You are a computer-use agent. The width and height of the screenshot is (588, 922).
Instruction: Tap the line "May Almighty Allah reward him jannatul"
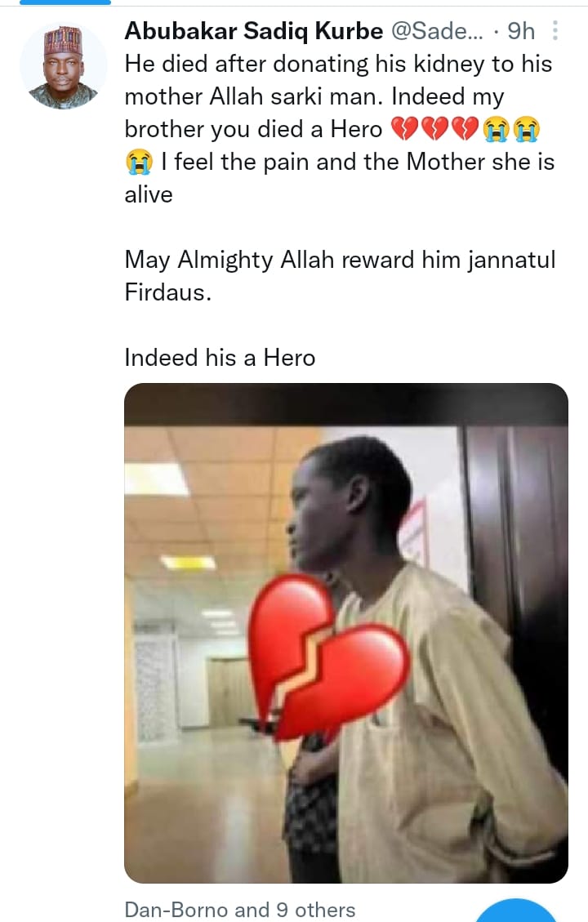[337, 260]
